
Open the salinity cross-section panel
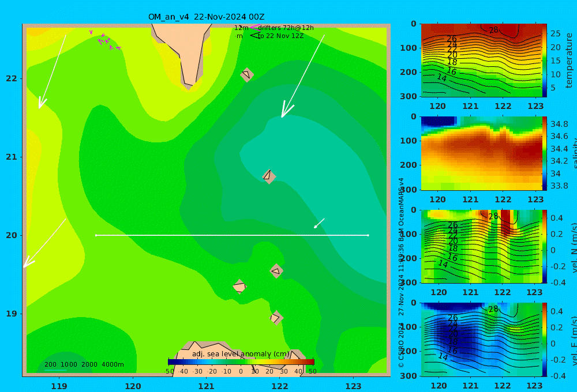tap(481, 153)
